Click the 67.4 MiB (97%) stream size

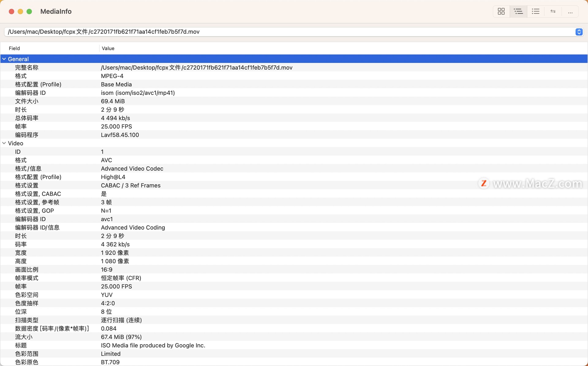pyautogui.click(x=121, y=337)
